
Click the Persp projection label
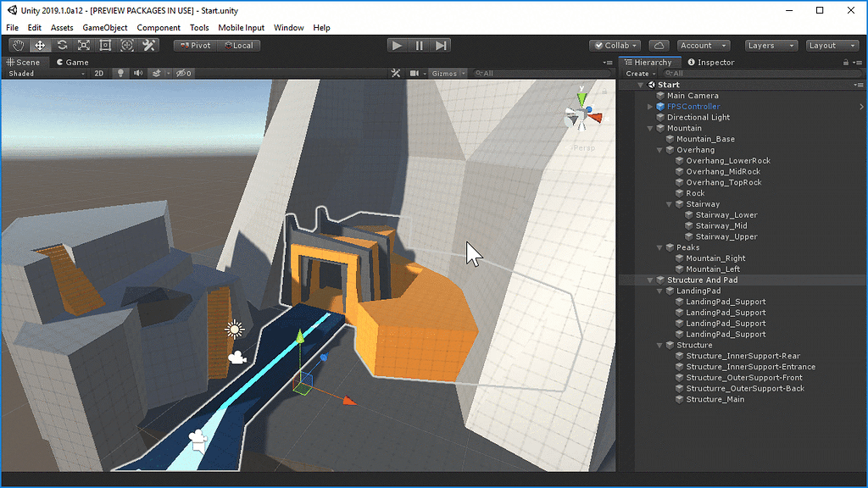coord(583,147)
